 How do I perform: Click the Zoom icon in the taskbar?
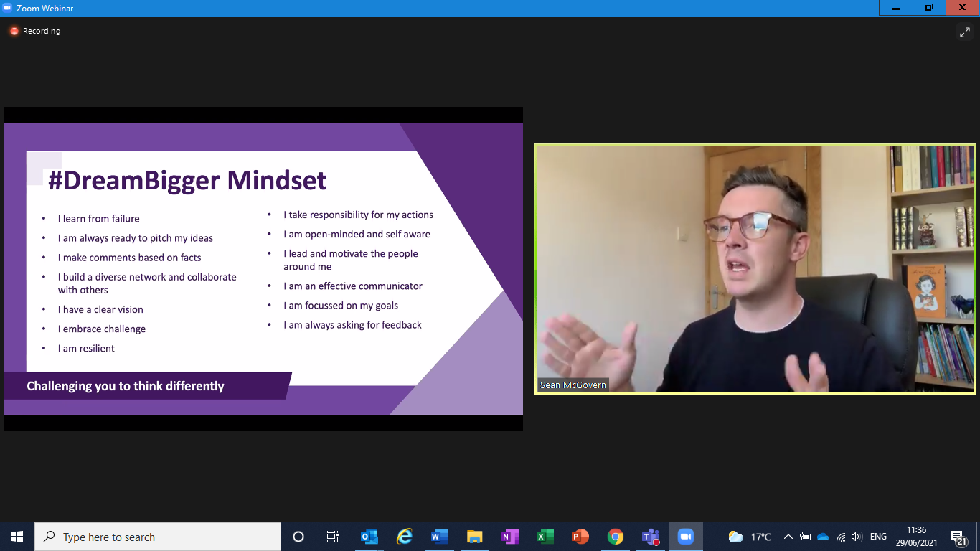685,537
